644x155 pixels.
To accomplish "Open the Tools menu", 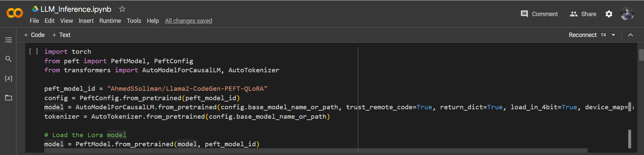I will click(134, 21).
